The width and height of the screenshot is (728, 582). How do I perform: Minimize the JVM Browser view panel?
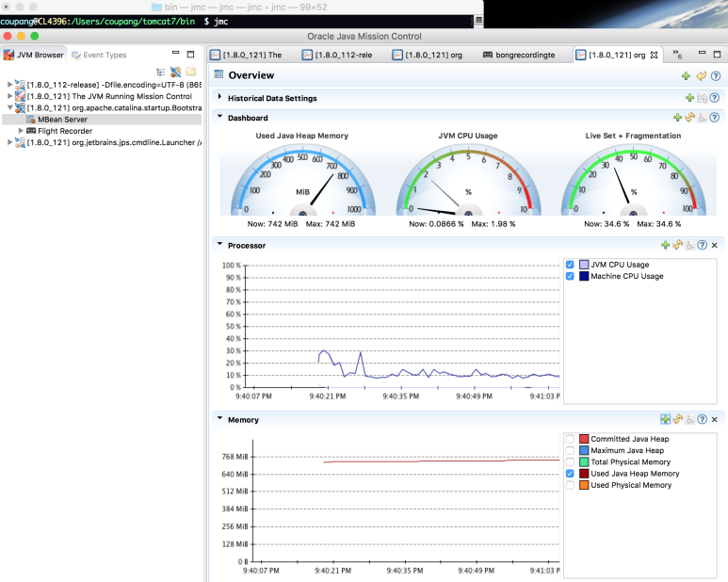175,54
